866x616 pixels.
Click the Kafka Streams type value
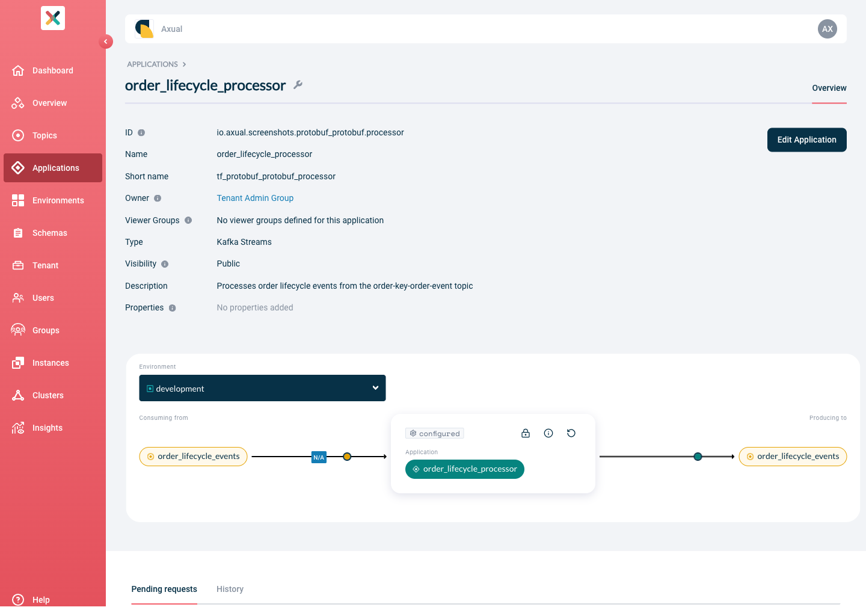point(244,242)
